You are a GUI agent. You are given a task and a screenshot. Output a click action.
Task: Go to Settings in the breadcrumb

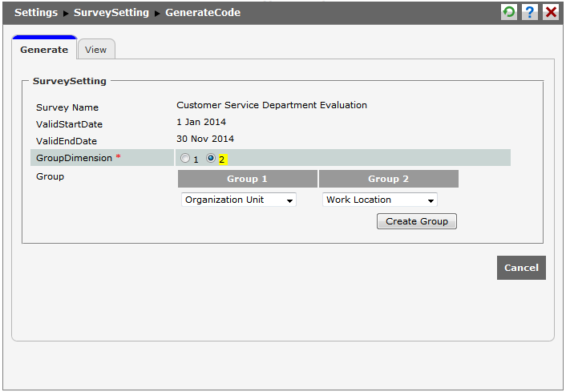pos(36,13)
